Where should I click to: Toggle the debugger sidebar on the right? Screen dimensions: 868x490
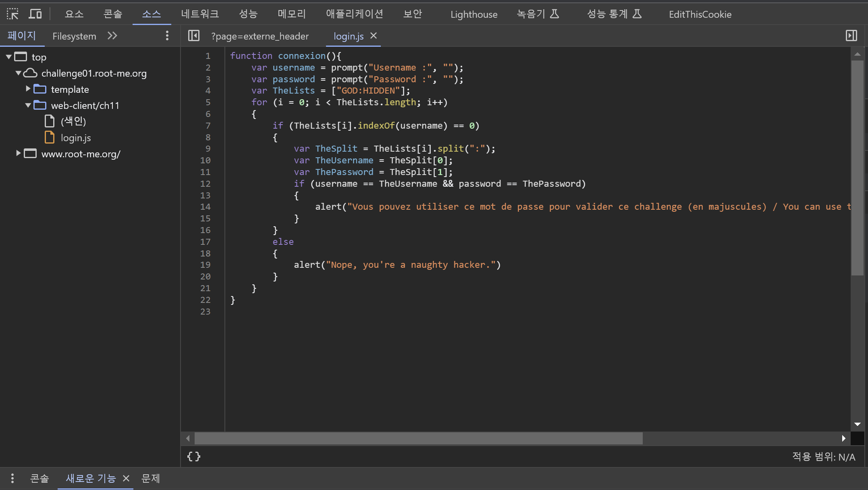(851, 36)
